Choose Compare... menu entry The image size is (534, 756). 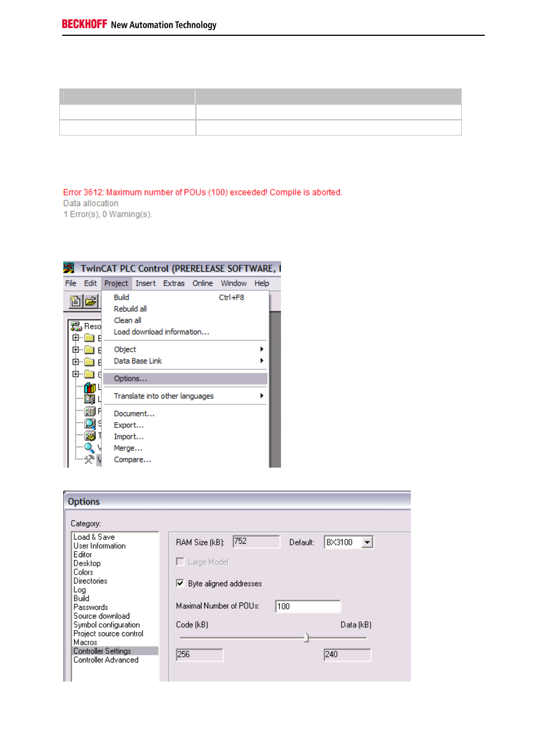tap(185, 460)
